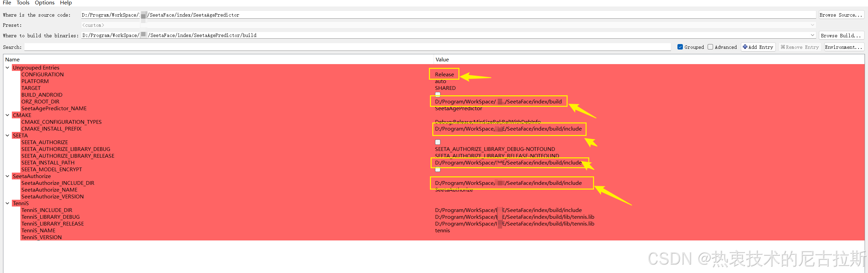868x273 pixels.
Task: Click SEETA_AUTHORIZE_LIBRARY_DEBUG-NOTFOUND value
Action: tap(495, 149)
